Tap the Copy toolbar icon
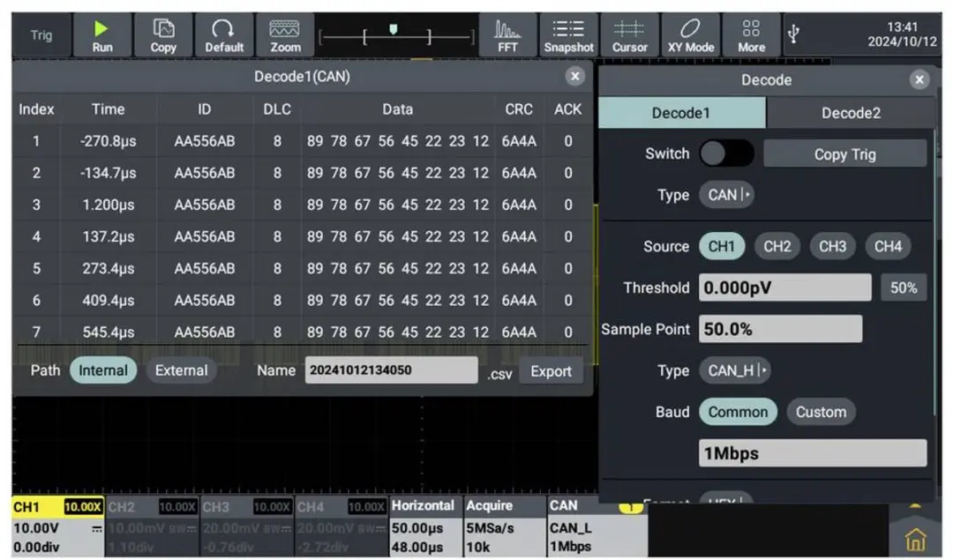This screenshot has height=560, width=953. tap(163, 35)
